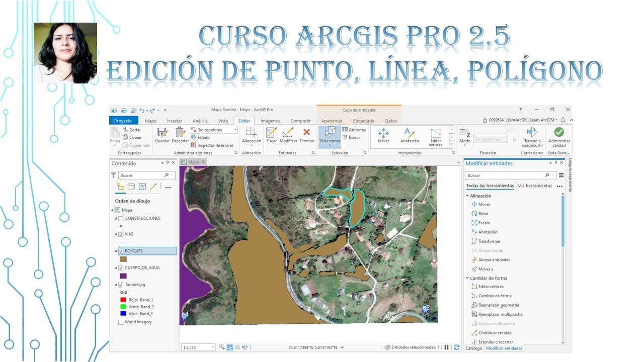Uncheck the CUERPO_DE_AGUA layer checkbox
Viewport: 644px width, 362px height.
[121, 268]
